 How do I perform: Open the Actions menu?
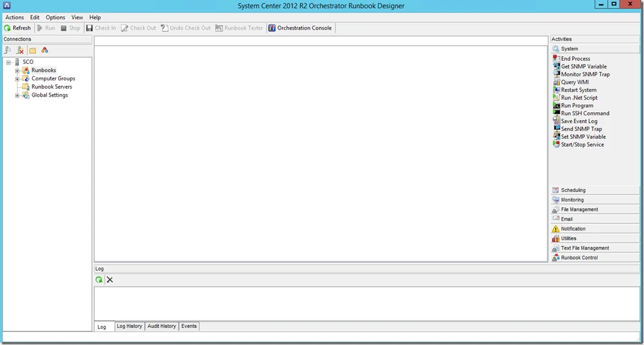pyautogui.click(x=14, y=18)
